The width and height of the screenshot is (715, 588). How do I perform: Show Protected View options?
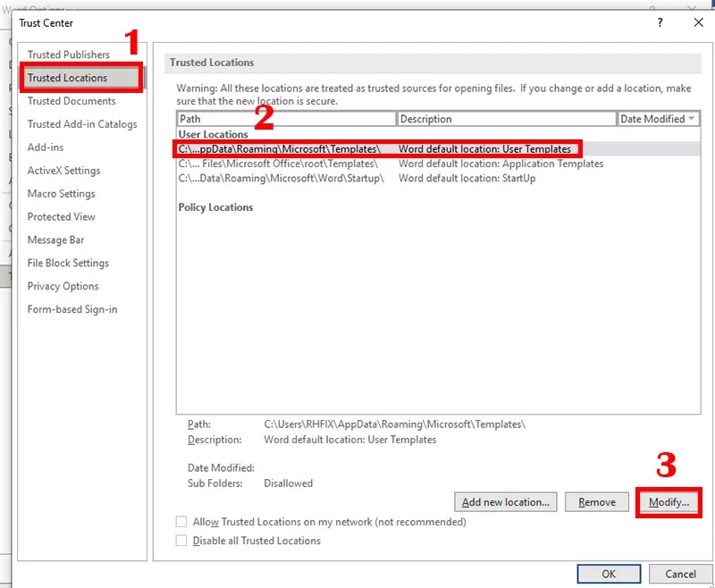coord(61,217)
